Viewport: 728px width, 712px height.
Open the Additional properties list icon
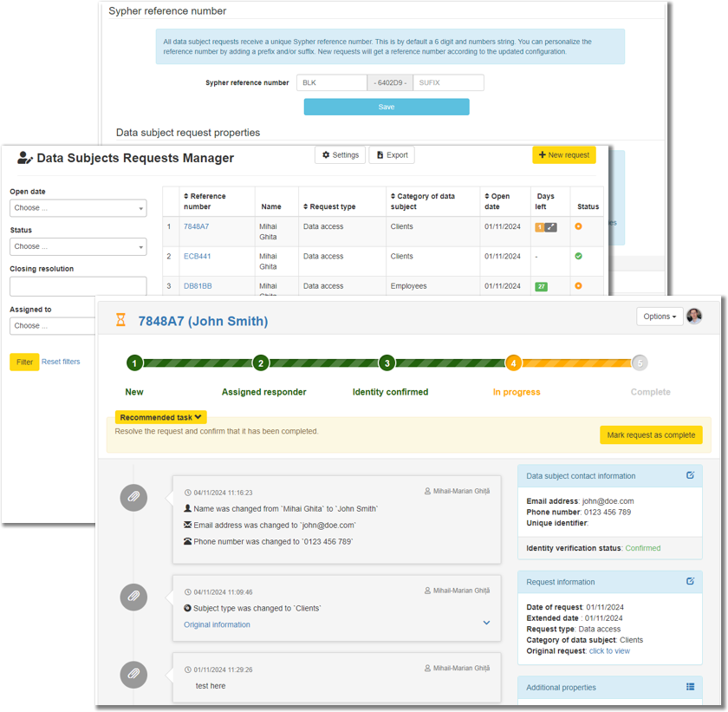pyautogui.click(x=690, y=687)
